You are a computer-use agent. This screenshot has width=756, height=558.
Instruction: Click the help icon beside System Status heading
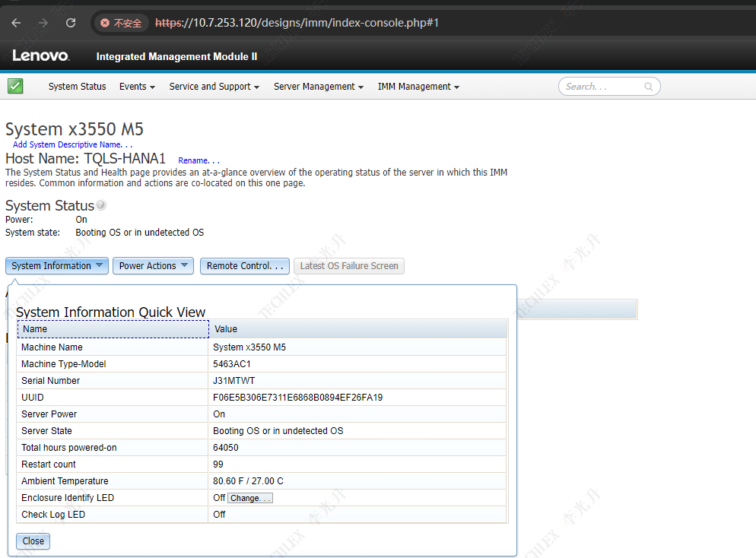100,204
